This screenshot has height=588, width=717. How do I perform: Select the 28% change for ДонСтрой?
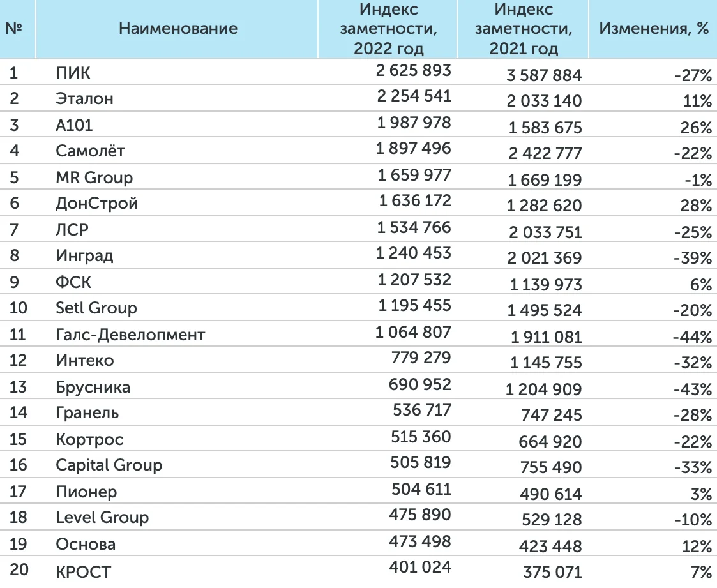[x=697, y=206]
